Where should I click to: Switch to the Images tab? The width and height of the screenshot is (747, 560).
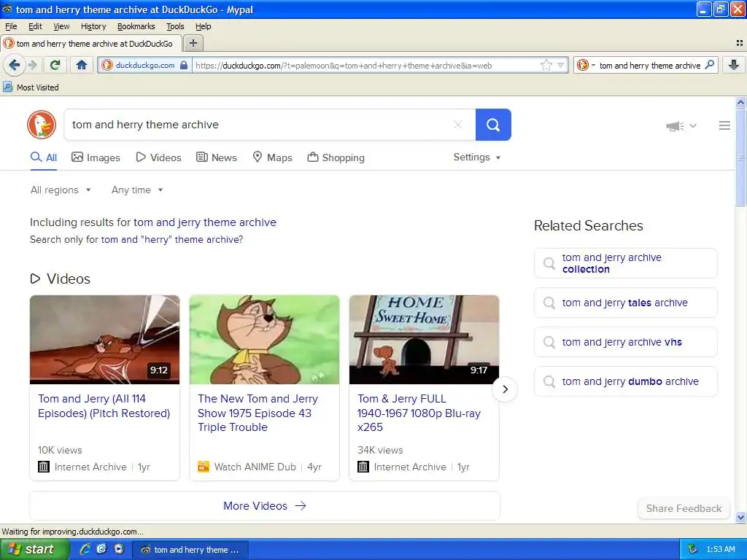[96, 157]
